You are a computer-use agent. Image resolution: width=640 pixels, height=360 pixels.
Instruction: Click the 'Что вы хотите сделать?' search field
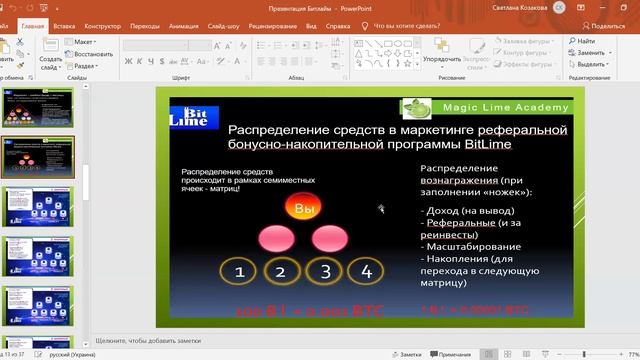407,26
